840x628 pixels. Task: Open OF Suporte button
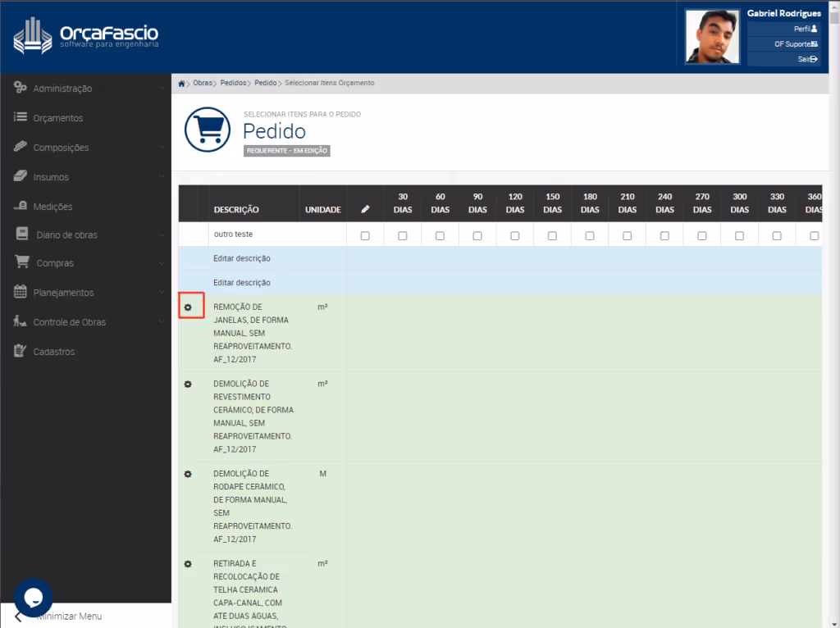783,44
